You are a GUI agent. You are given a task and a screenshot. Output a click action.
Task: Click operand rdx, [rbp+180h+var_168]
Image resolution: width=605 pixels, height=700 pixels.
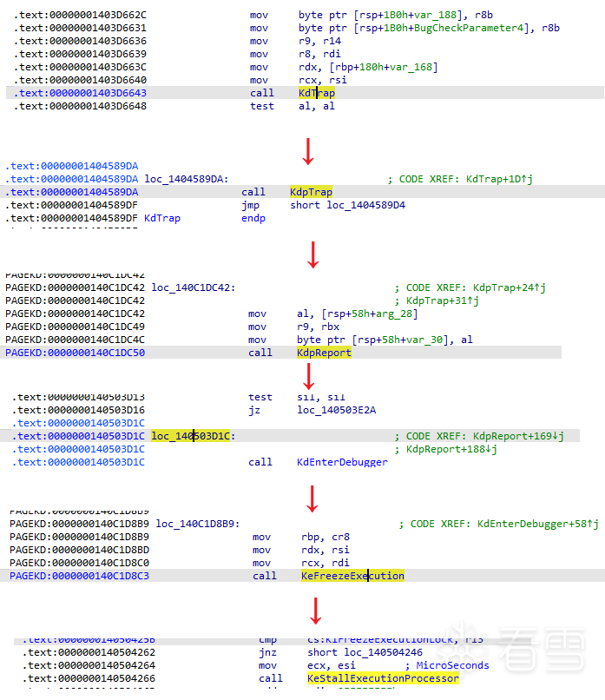368,67
